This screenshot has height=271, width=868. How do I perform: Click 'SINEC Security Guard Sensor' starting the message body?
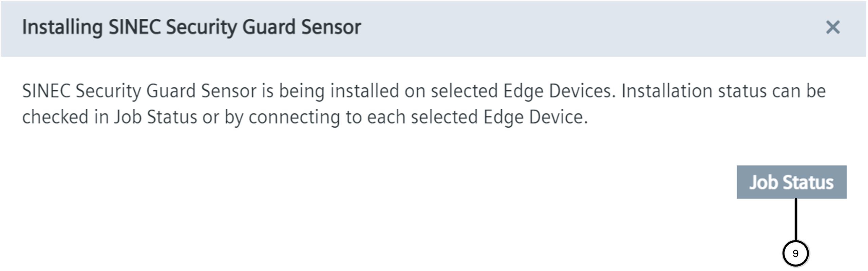coord(139,91)
